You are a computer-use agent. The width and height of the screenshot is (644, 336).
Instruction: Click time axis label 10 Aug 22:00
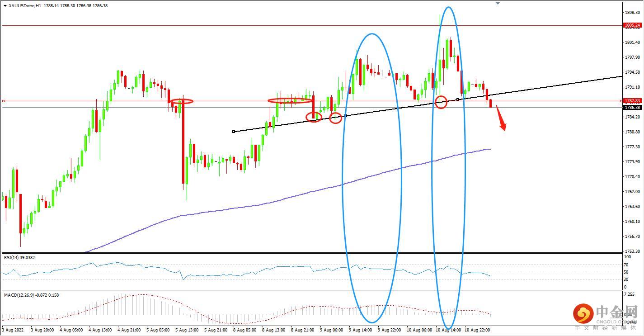tap(476, 330)
